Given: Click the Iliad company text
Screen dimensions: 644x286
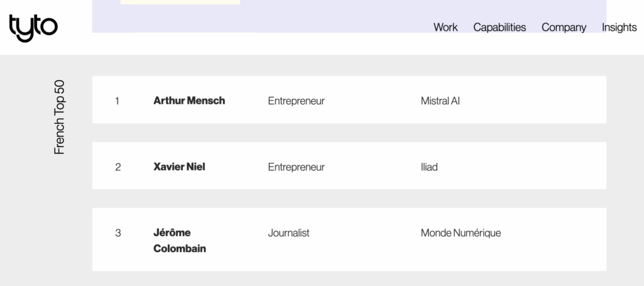Looking at the screenshot, I should (429, 167).
